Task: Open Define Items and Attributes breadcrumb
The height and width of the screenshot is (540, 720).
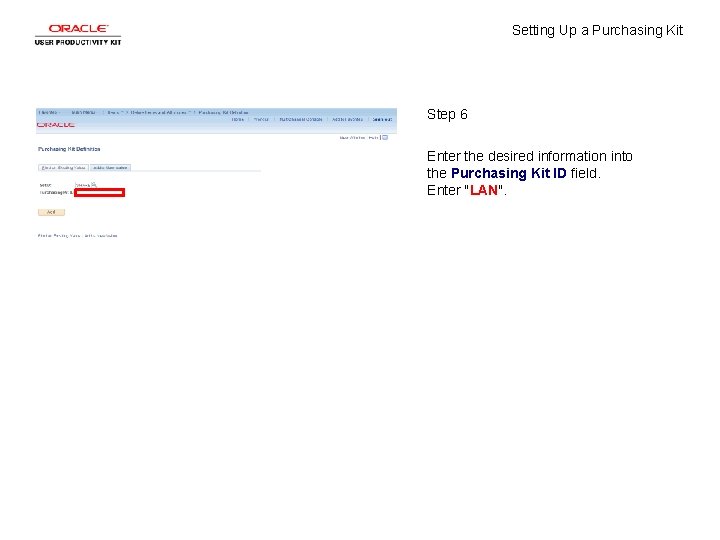Action: point(159,112)
